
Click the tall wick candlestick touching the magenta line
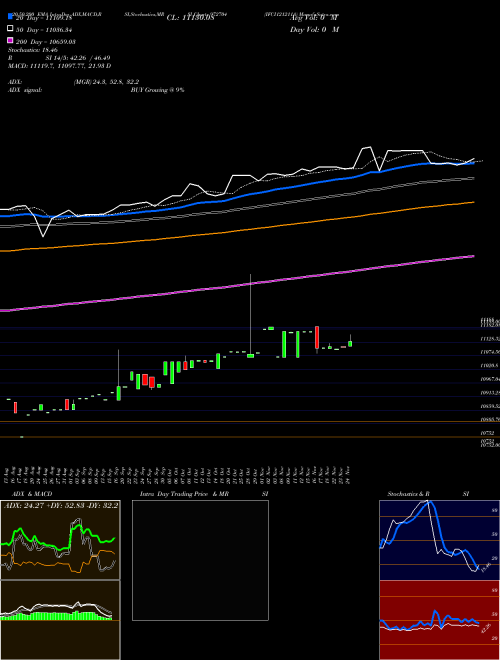tap(250, 316)
